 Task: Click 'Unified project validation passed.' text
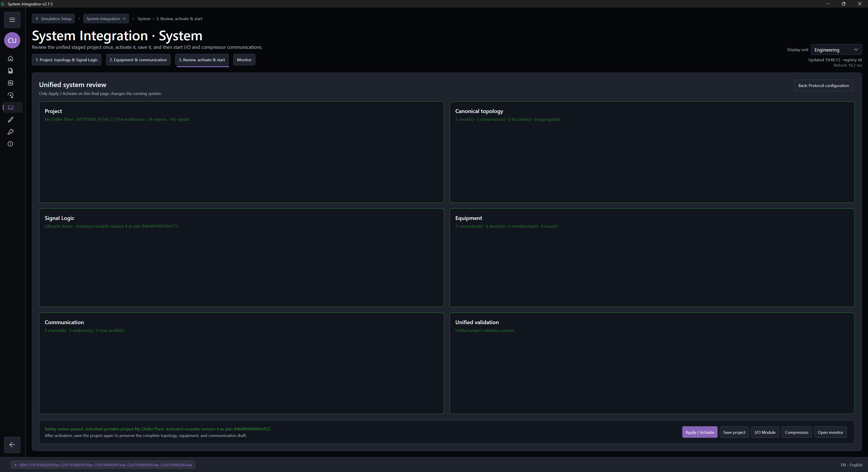(x=485, y=330)
